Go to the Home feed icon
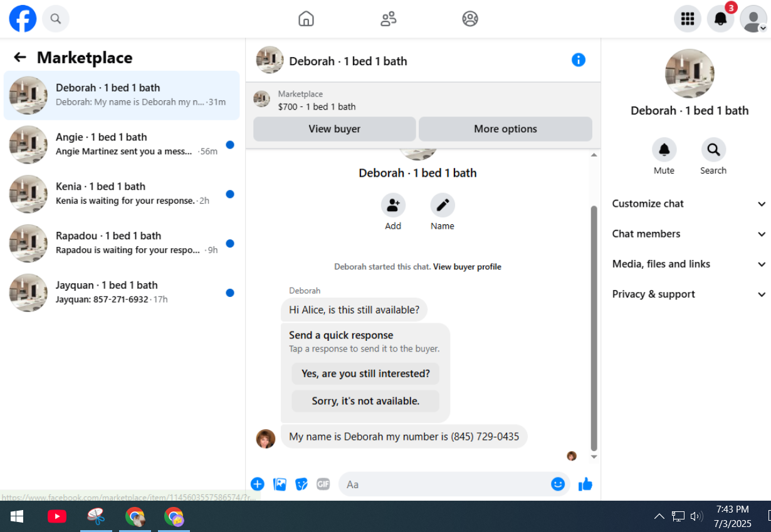This screenshot has height=532, width=771. [306, 19]
